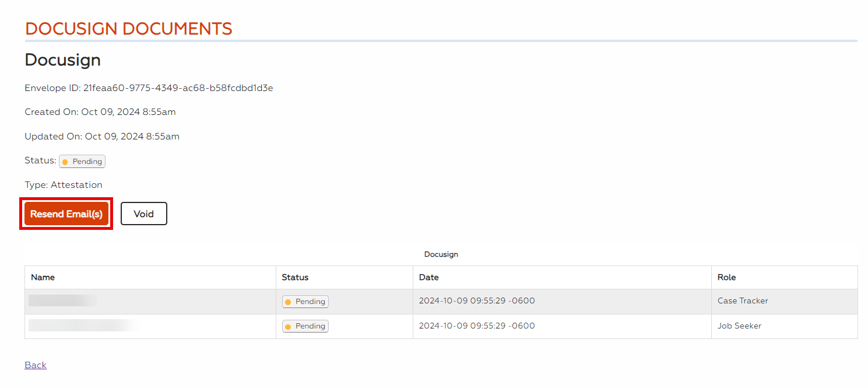Screen dimensions: 868x388
Task: Click the large Docusign section heading
Action: pyautogui.click(x=63, y=60)
